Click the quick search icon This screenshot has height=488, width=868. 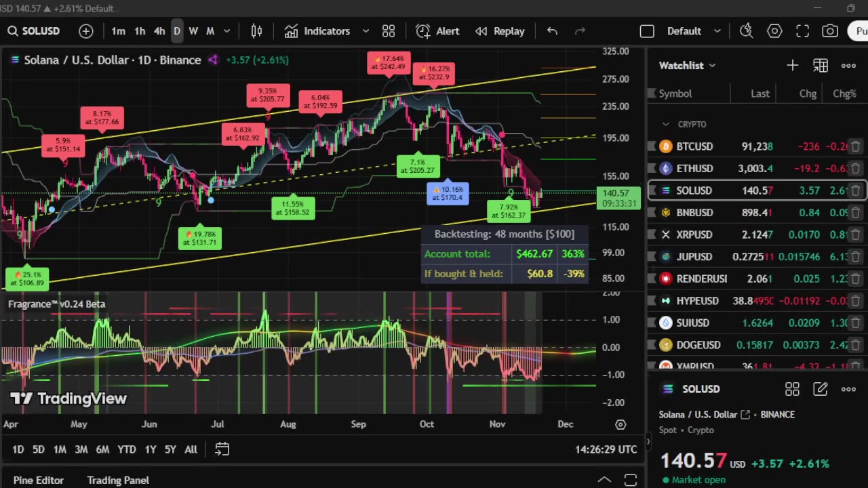point(747,31)
